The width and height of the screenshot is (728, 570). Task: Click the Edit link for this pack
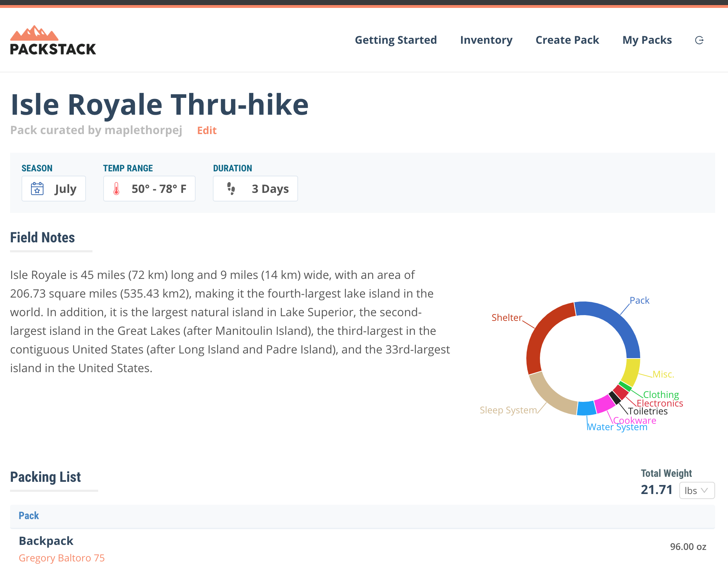pyautogui.click(x=207, y=130)
